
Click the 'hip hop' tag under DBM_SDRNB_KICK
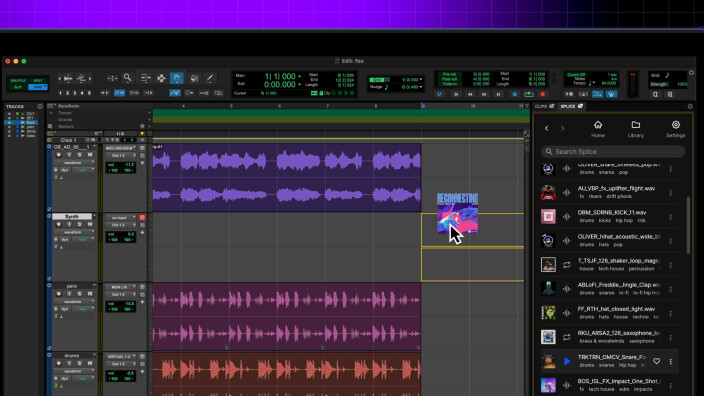(624, 220)
